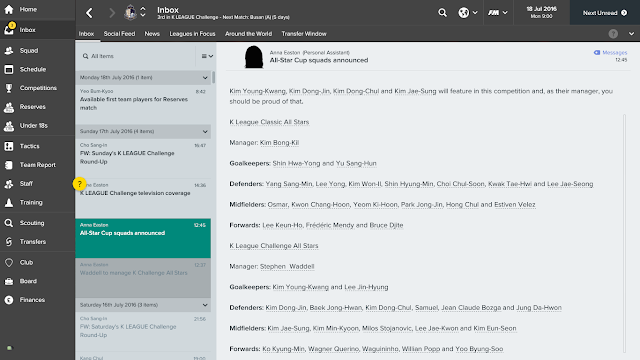Viewport: 640px width, 360px height.
Task: Open the club switcher up/down arrows
Action: point(143,11)
